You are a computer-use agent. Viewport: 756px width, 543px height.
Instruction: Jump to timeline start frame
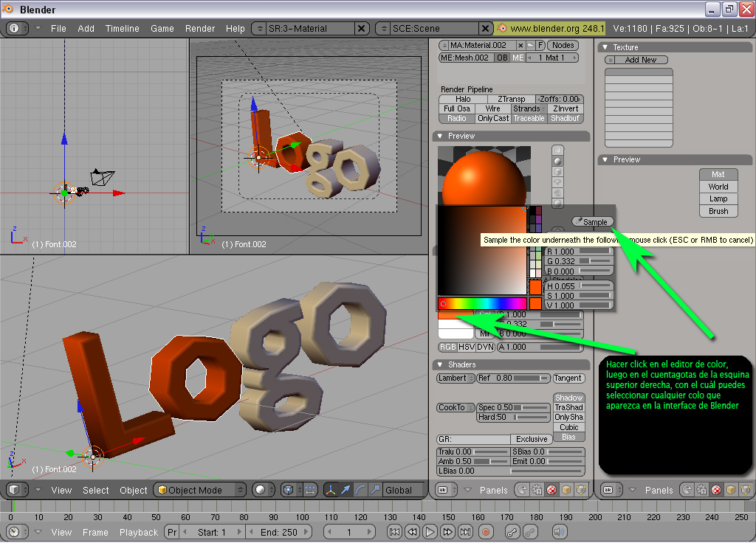(x=394, y=532)
